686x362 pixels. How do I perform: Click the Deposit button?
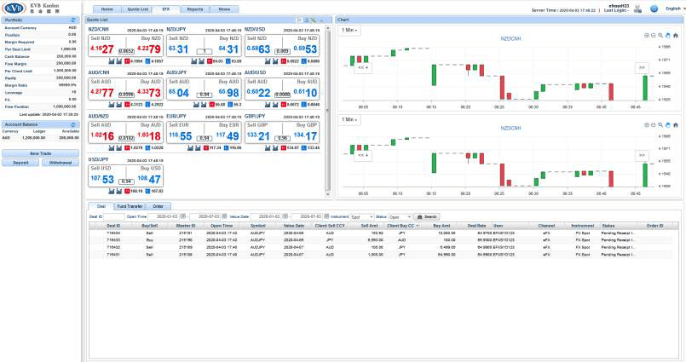(x=21, y=163)
